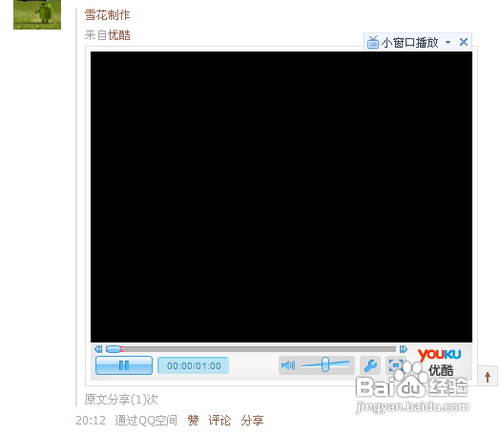
Task: Click 通过QQ空间 source text
Action: pos(146,420)
